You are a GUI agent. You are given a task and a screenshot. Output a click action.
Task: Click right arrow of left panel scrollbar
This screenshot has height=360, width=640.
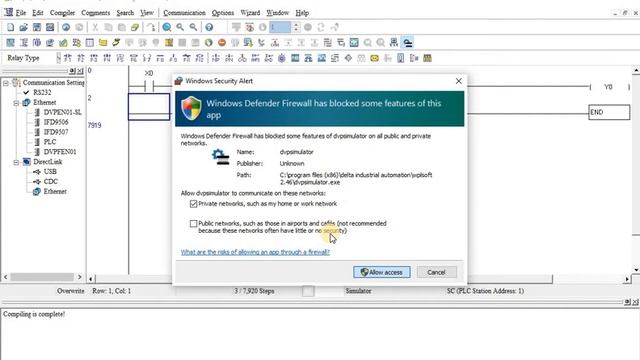(x=80, y=277)
